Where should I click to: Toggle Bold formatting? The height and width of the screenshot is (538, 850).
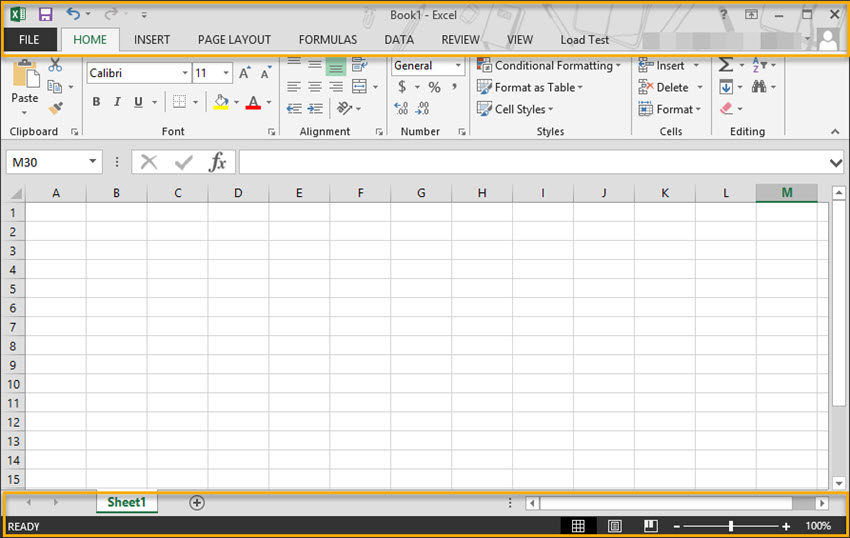pos(96,101)
